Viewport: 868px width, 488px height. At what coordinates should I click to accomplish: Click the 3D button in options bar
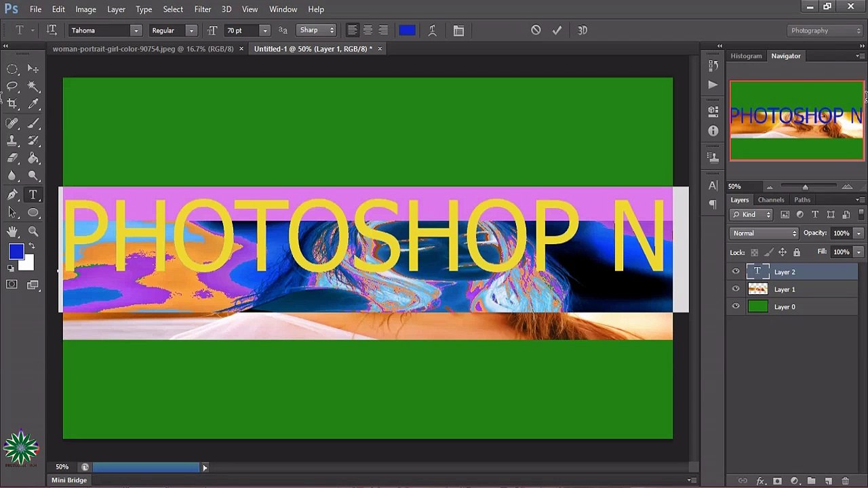click(583, 30)
